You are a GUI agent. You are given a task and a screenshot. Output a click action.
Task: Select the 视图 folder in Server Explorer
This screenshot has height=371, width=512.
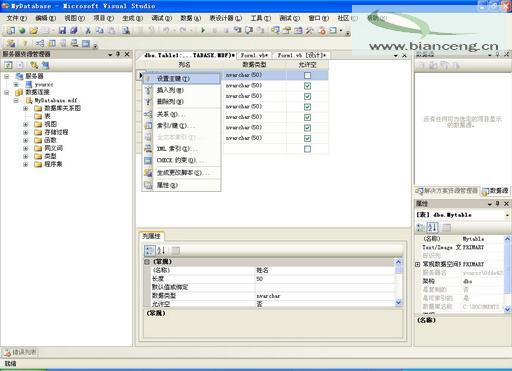pos(50,124)
